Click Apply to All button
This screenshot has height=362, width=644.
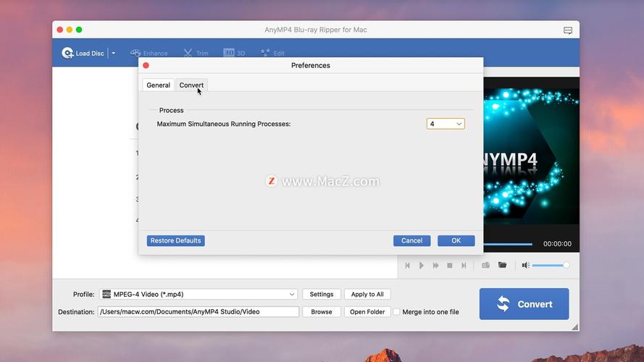(x=367, y=294)
